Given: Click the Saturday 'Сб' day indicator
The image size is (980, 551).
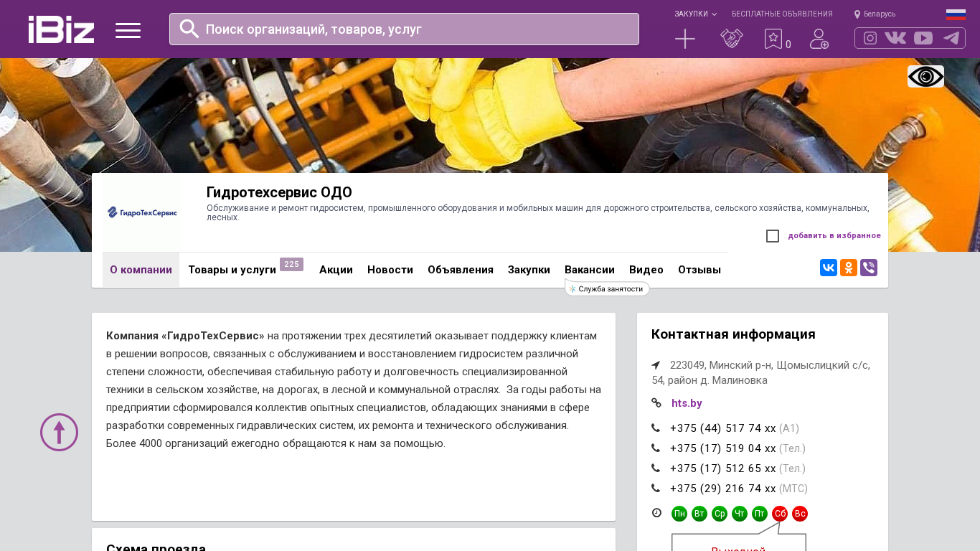Looking at the screenshot, I should tap(780, 514).
